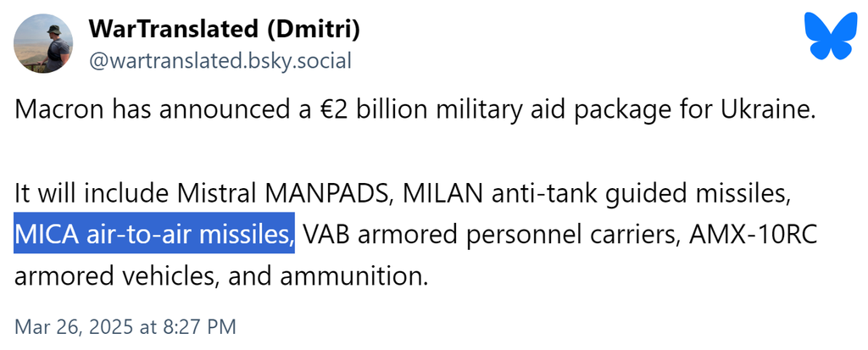Click the highlighted MICA air-to-air missiles text
The image size is (868, 350).
point(154,235)
